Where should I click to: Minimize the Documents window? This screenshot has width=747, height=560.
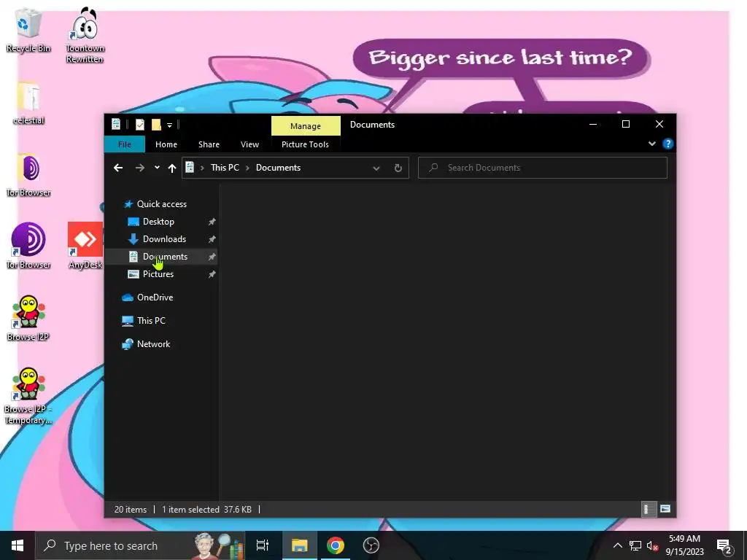click(x=593, y=124)
